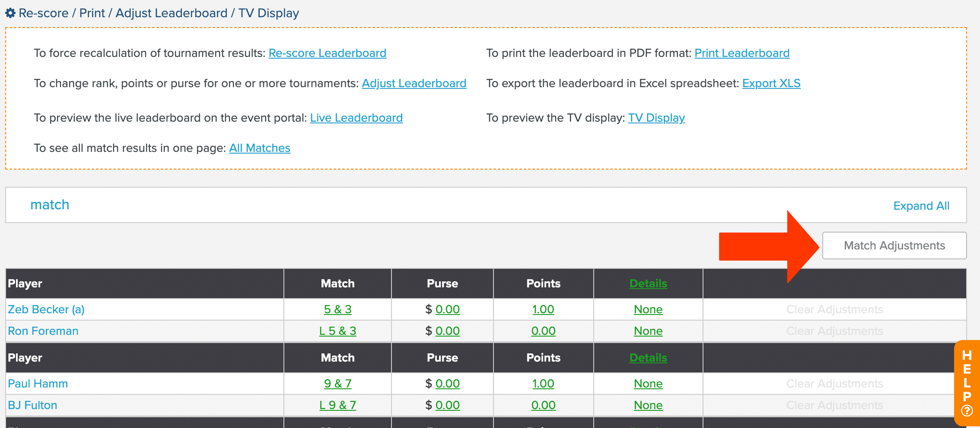Click the settings gear icon beside Re-score
The width and height of the screenshot is (980, 428).
[x=10, y=13]
